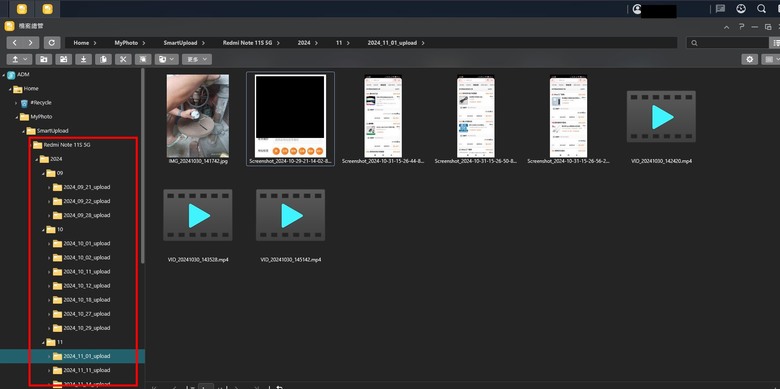This screenshot has width=780, height=389.
Task: Select video VID_20241030_143528.mp4
Action: tap(198, 215)
